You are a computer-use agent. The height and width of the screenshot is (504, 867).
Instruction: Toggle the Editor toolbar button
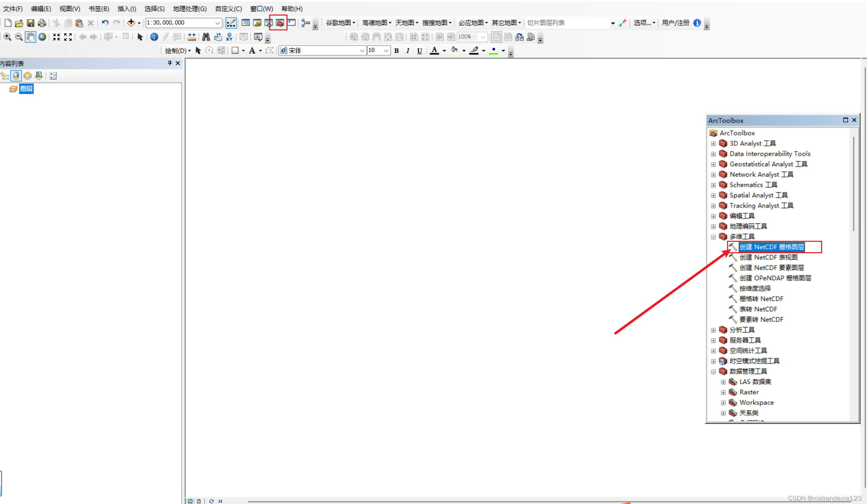[231, 23]
